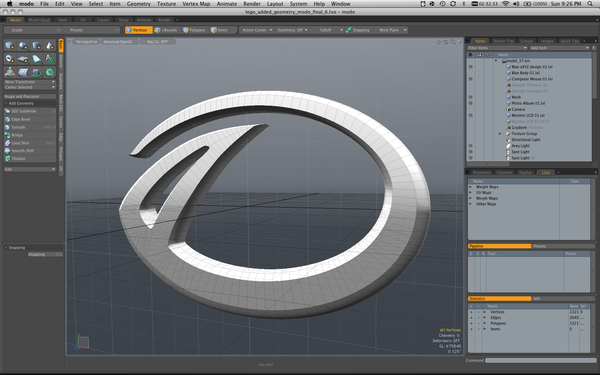Switch to the Shader Tree tab
The image size is (600, 375).
503,41
